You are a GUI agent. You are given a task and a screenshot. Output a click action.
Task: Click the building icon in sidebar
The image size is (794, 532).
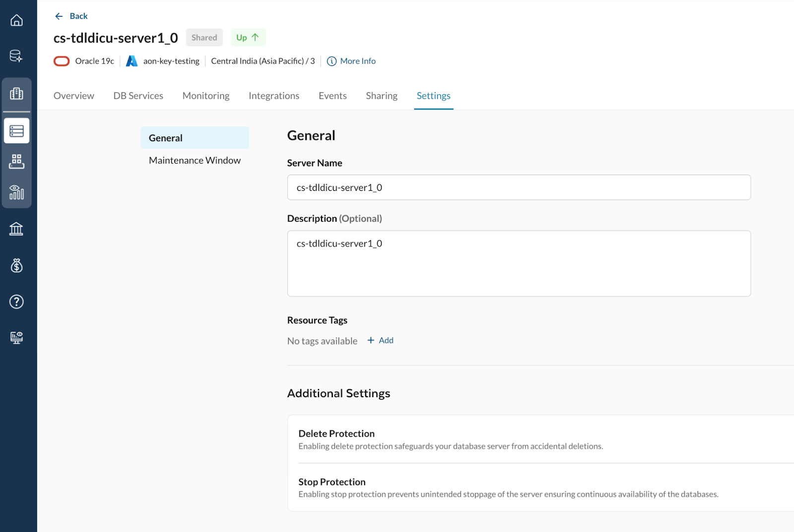click(x=16, y=94)
